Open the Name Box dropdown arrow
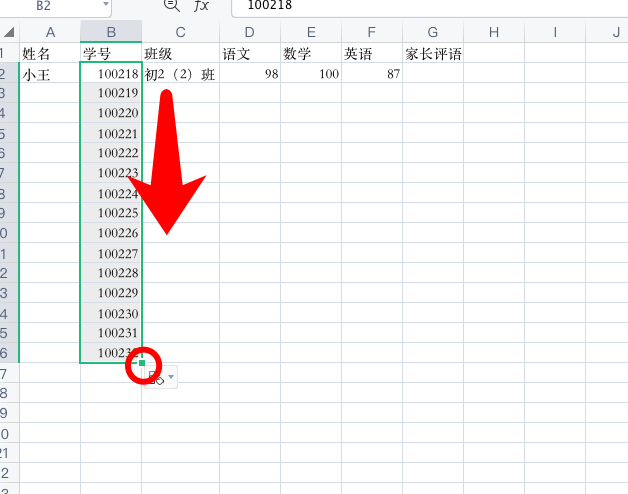Image resolution: width=628 pixels, height=494 pixels. (x=106, y=4)
